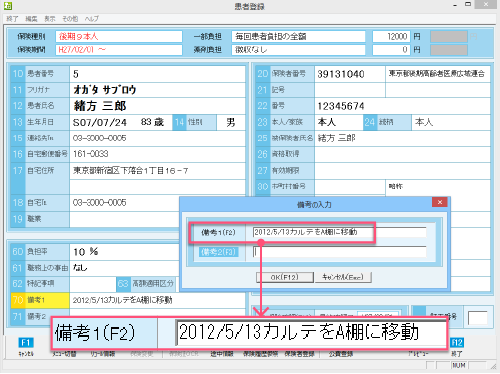
Task: Click the 自宅℡ field in row 18
Action: pyautogui.click(x=125, y=202)
